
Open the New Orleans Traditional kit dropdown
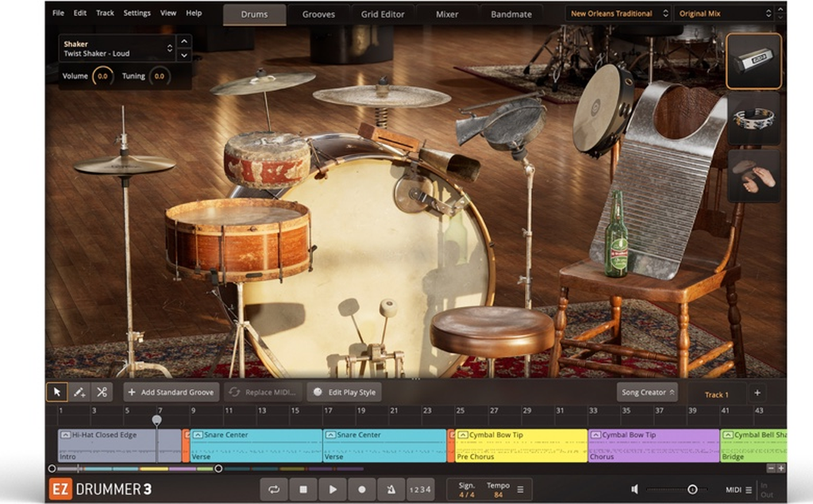(x=618, y=13)
